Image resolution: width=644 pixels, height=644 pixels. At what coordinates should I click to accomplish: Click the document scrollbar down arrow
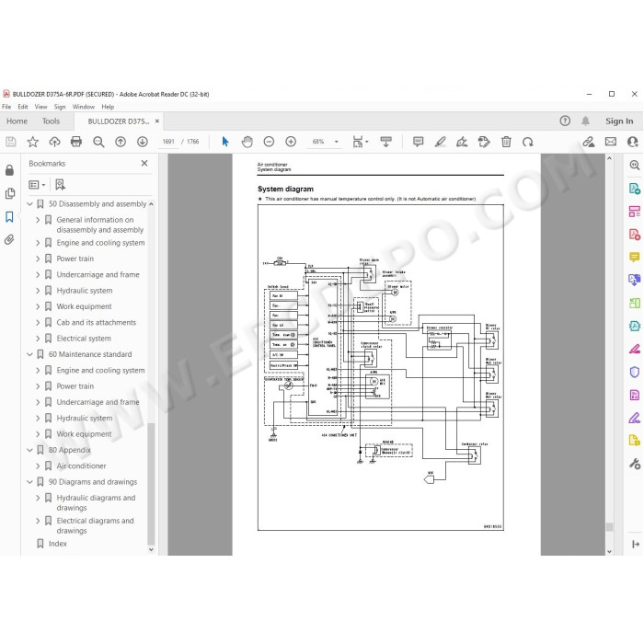[x=609, y=551]
